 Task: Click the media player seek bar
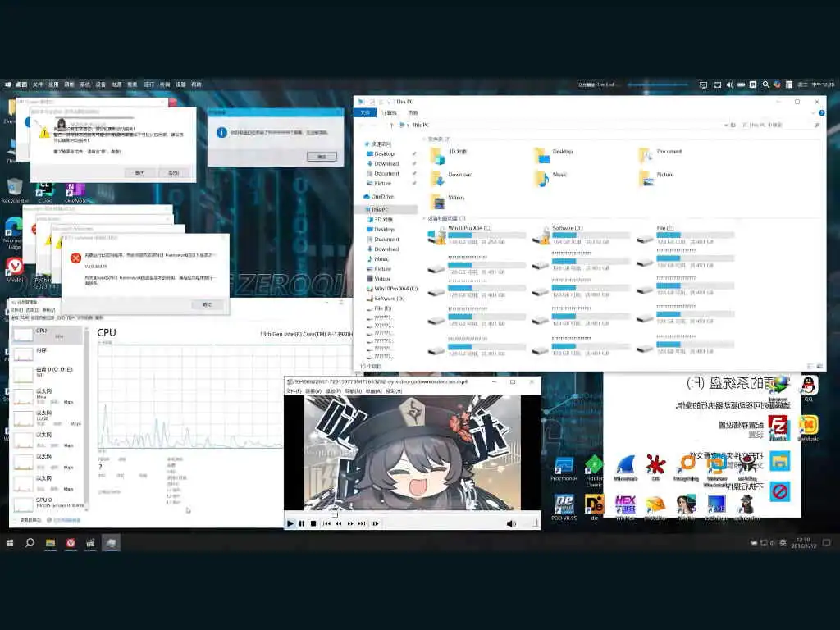(413, 514)
